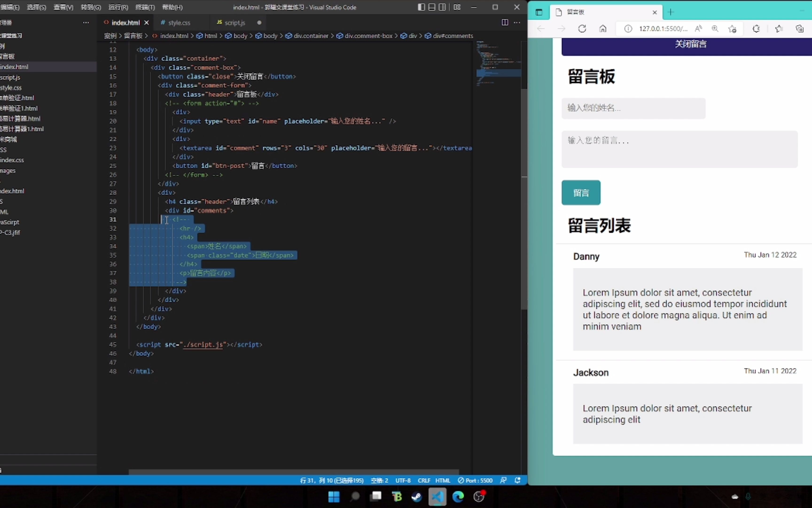Screen dimensions: 812x508
Task: Toggle bottom panel layout icon in VS Code title bar
Action: point(432,7)
